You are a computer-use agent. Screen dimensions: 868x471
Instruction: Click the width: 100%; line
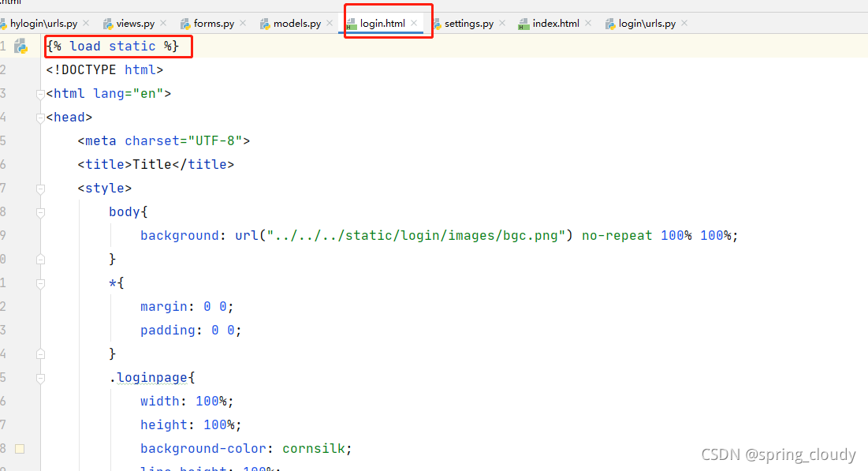187,402
